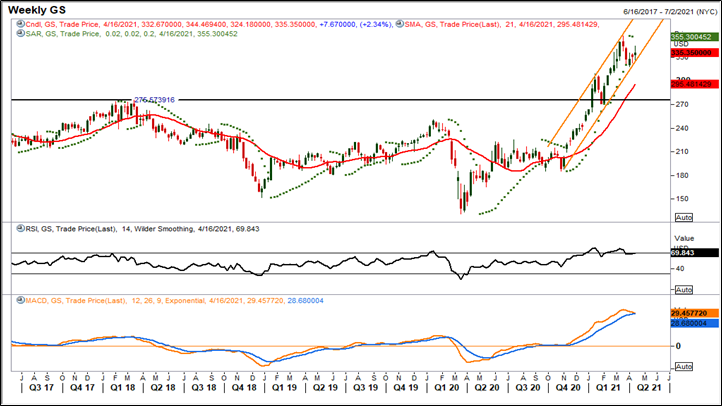Viewport: 722px width, 406px height.
Task: Click the MACD axis 0 label
Action: pos(678,346)
